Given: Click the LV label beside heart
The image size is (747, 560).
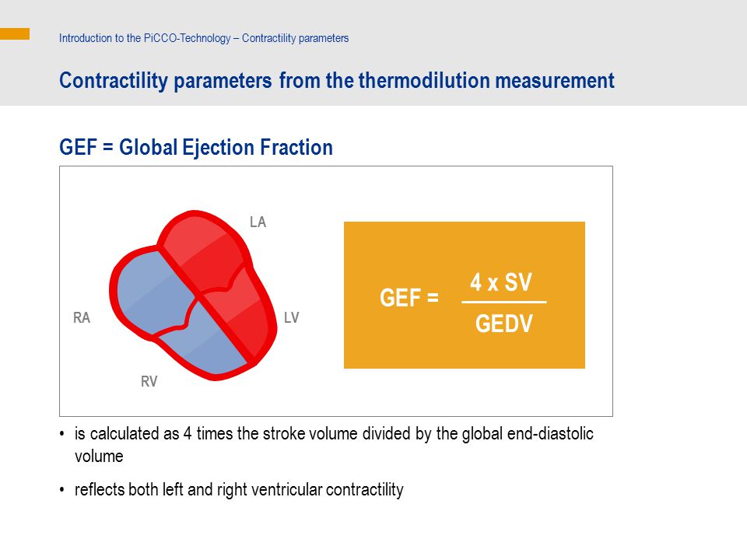Looking at the screenshot, I should (291, 317).
